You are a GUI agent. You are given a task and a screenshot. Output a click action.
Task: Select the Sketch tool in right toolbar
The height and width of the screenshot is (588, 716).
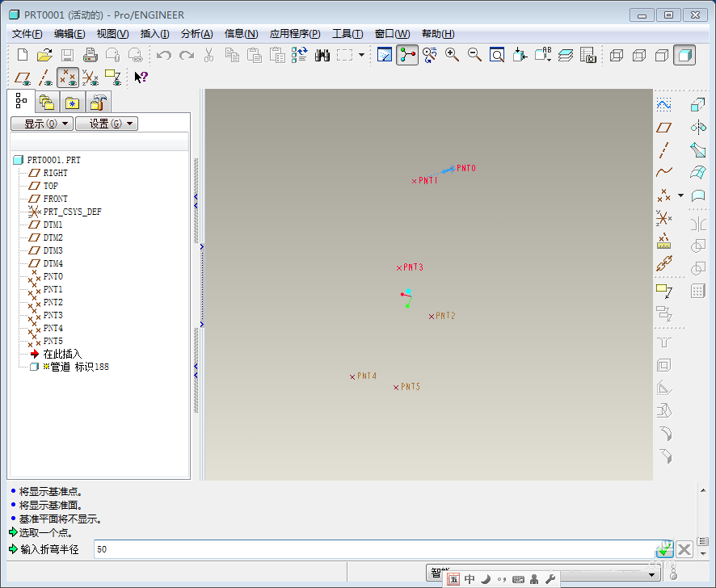tap(664, 105)
